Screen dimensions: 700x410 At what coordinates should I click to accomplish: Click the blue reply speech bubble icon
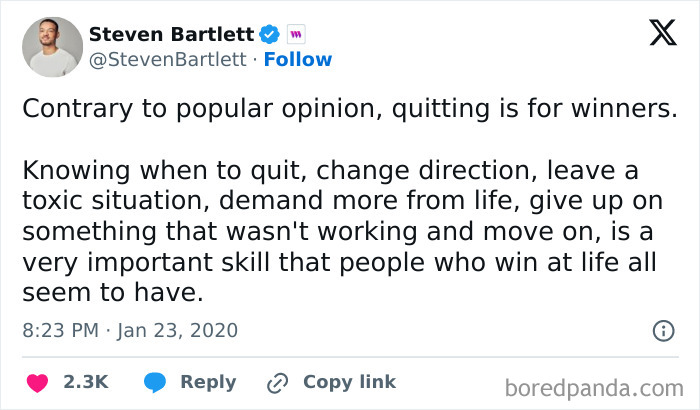tap(154, 382)
